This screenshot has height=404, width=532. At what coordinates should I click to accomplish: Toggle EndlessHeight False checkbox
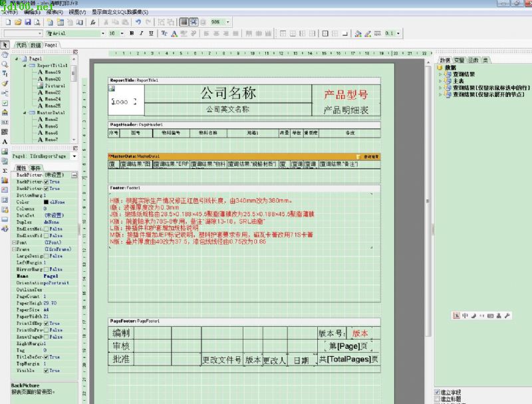coord(46,229)
